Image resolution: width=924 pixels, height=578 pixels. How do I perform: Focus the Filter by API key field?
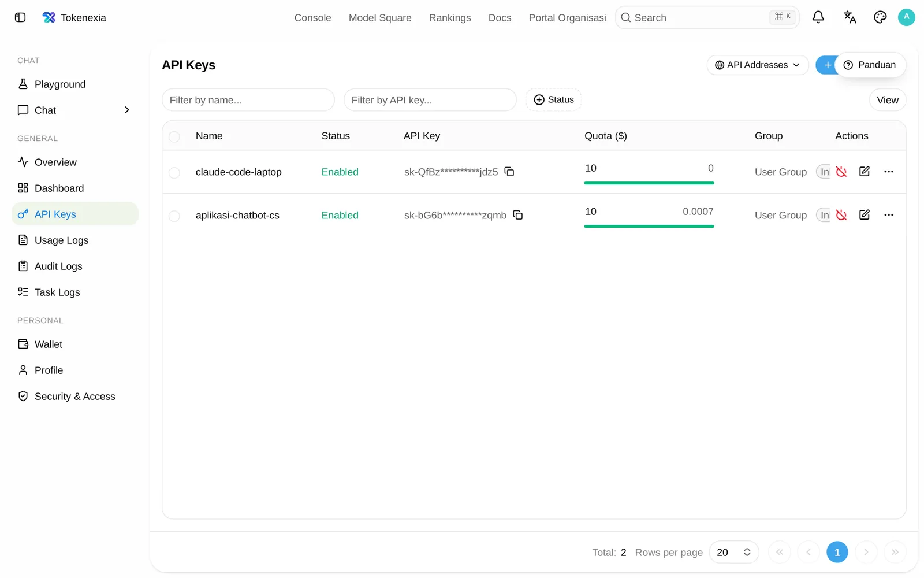click(x=430, y=100)
